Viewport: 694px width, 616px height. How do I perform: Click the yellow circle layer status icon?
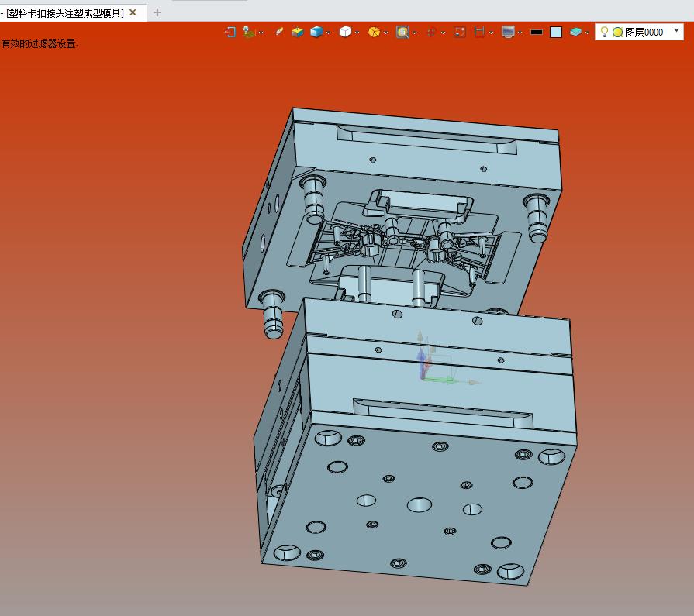(x=618, y=33)
